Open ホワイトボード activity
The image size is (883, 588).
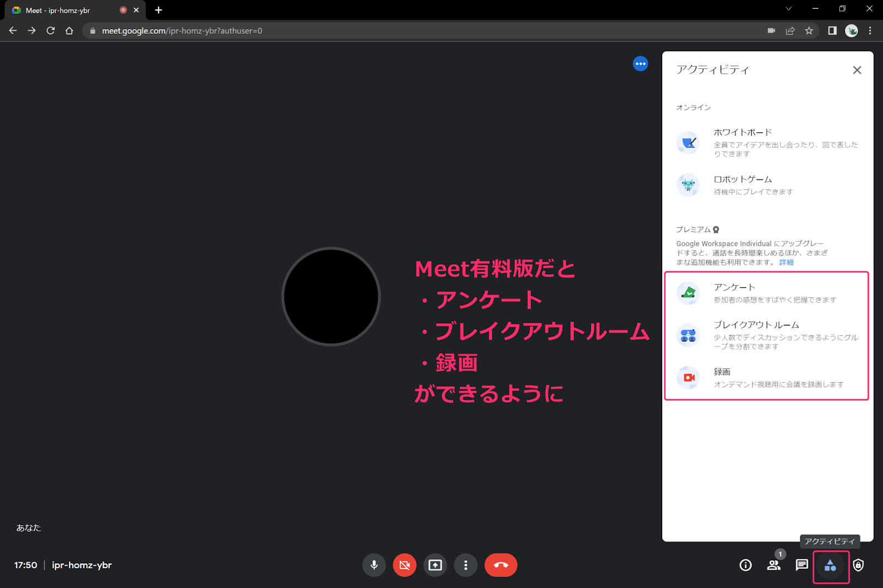[768, 143]
